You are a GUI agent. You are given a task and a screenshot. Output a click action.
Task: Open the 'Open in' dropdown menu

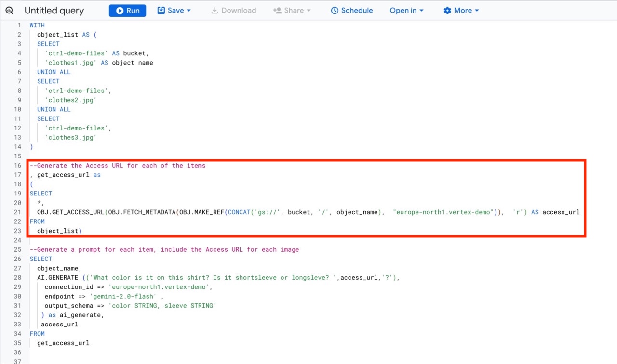406,11
